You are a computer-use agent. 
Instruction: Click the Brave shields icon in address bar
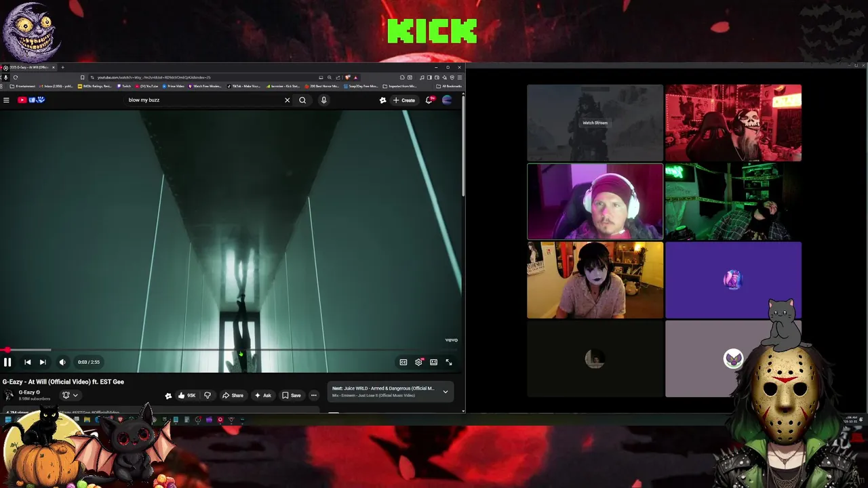(x=348, y=77)
